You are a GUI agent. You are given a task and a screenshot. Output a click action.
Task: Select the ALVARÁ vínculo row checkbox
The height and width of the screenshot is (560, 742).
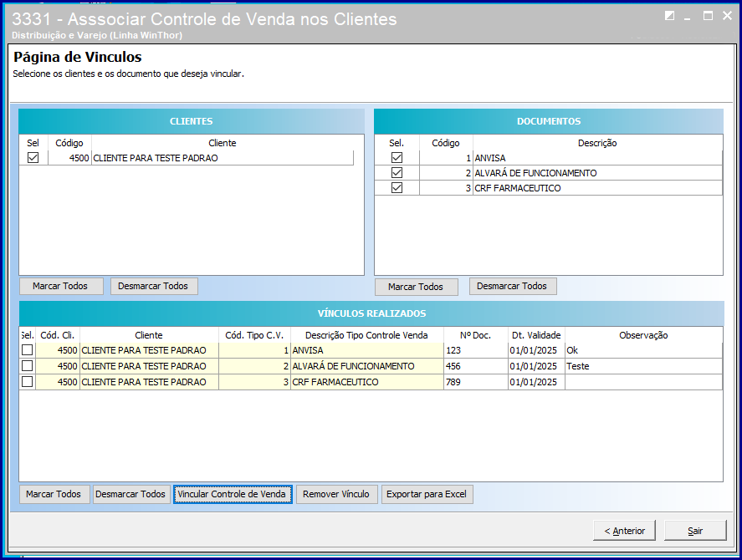click(x=27, y=365)
